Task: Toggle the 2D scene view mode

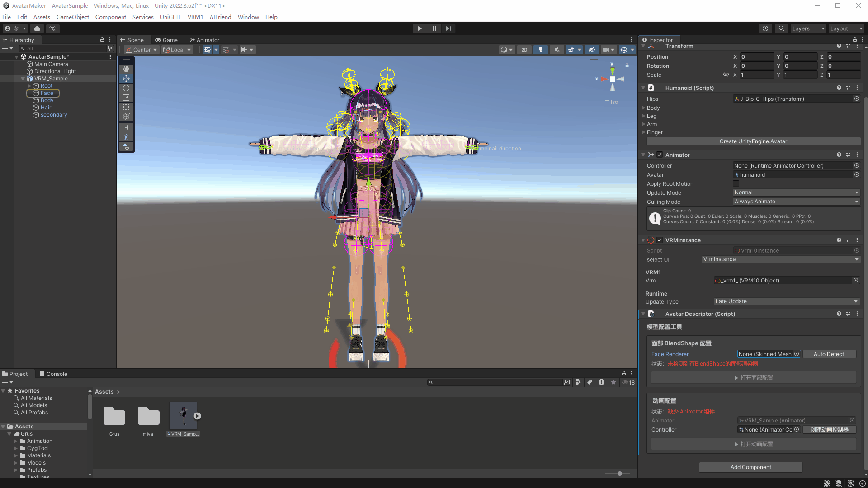Action: pos(524,50)
